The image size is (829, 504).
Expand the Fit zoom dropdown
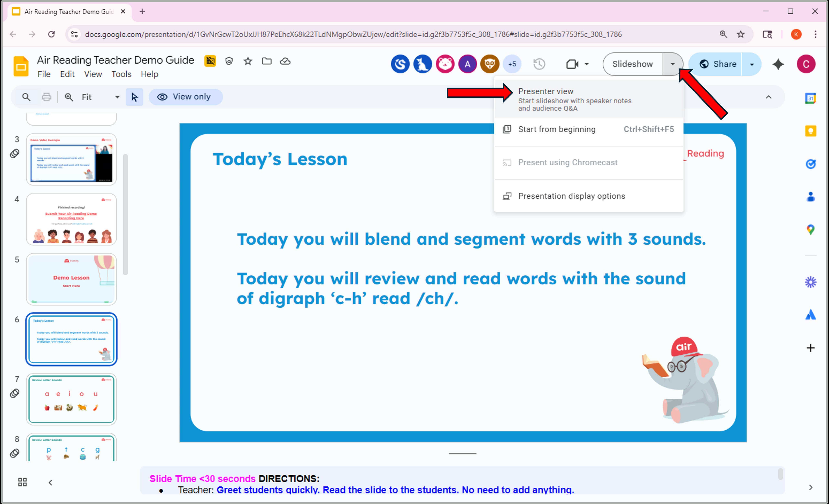tap(117, 97)
